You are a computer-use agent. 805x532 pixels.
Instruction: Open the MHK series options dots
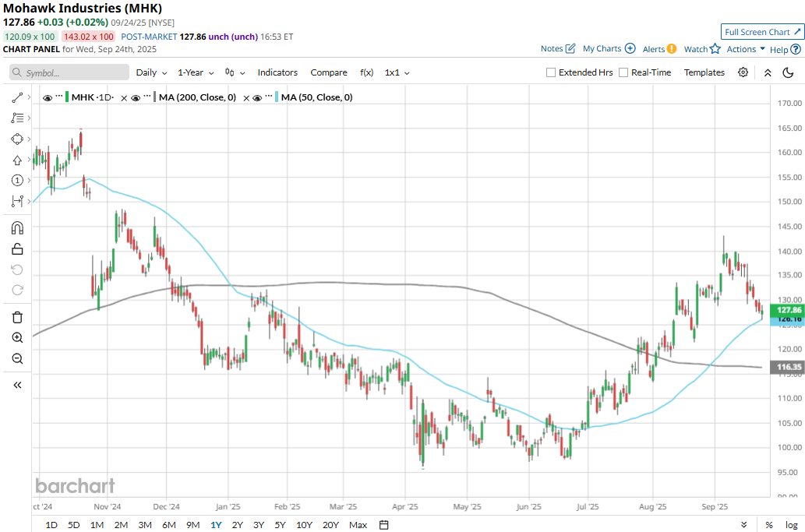(59, 97)
